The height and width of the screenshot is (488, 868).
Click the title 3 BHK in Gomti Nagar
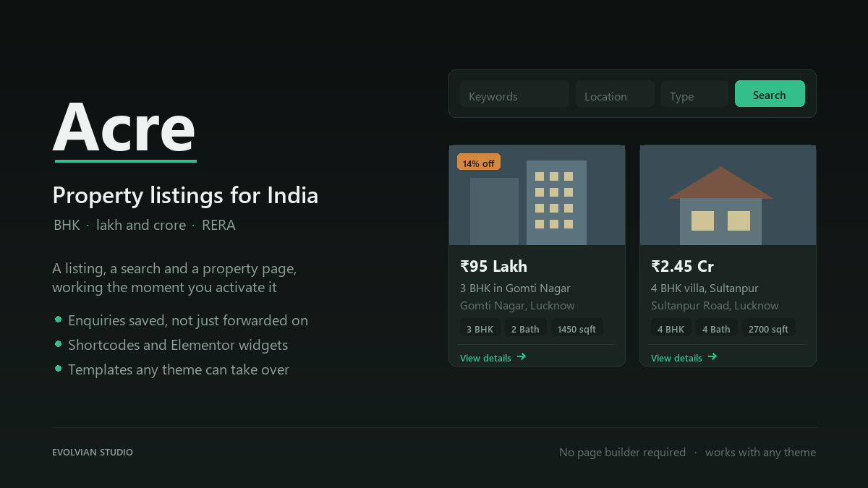[515, 288]
